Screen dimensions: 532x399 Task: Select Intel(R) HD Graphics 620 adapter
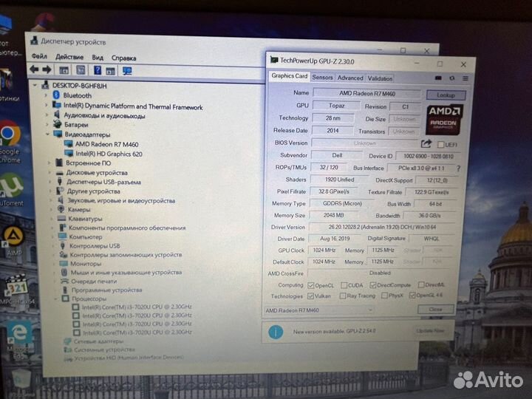coord(109,154)
